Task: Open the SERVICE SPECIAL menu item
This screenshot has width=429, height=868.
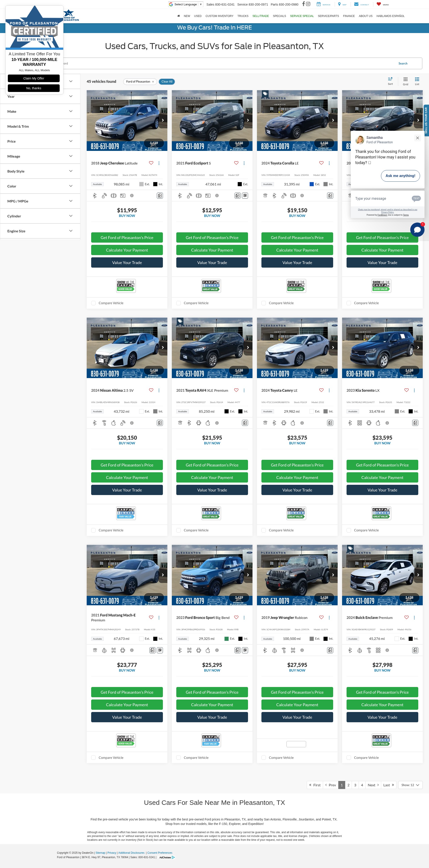Action: coord(302,16)
